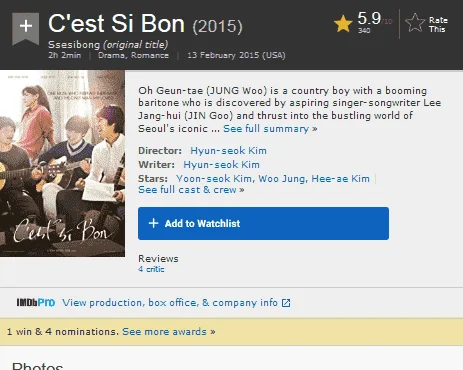Open See full summary link
Viewport: 463px width, 370px height.
(270, 129)
